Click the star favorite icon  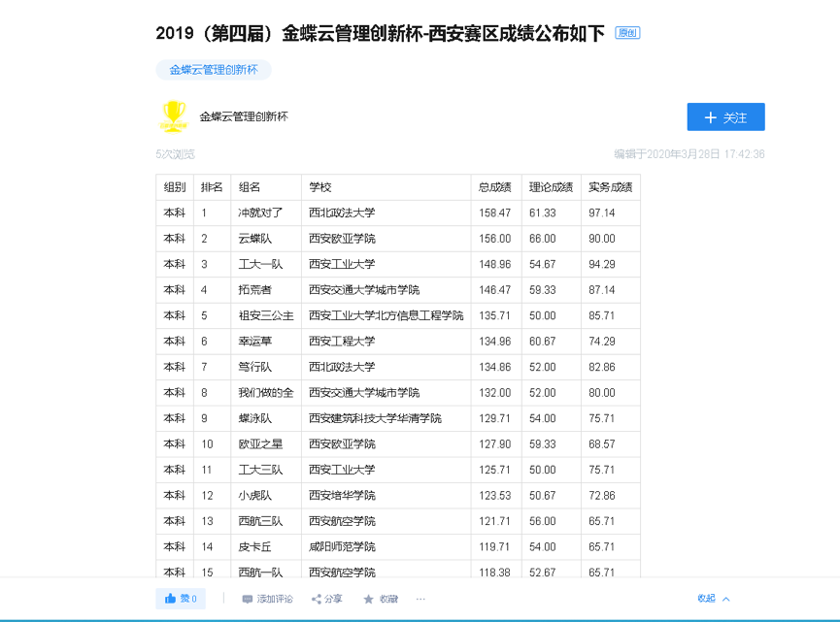pos(368,600)
